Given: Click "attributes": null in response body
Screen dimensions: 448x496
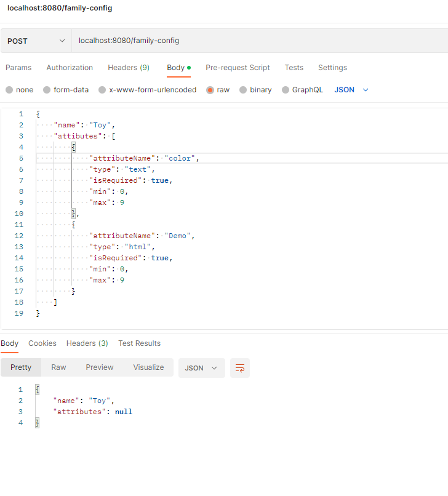Looking at the screenshot, I should click(93, 412).
